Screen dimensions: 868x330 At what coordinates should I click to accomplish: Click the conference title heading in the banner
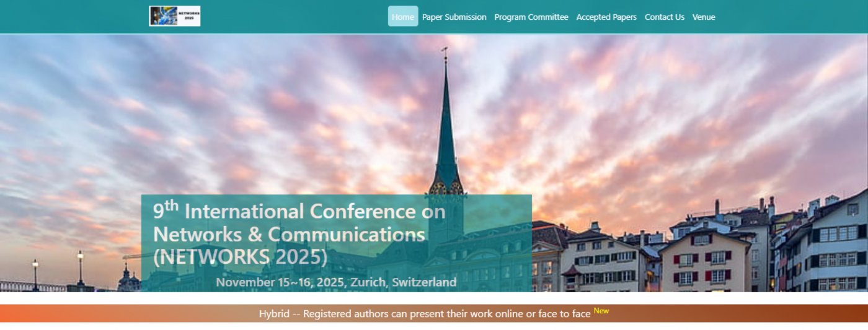tap(299, 233)
